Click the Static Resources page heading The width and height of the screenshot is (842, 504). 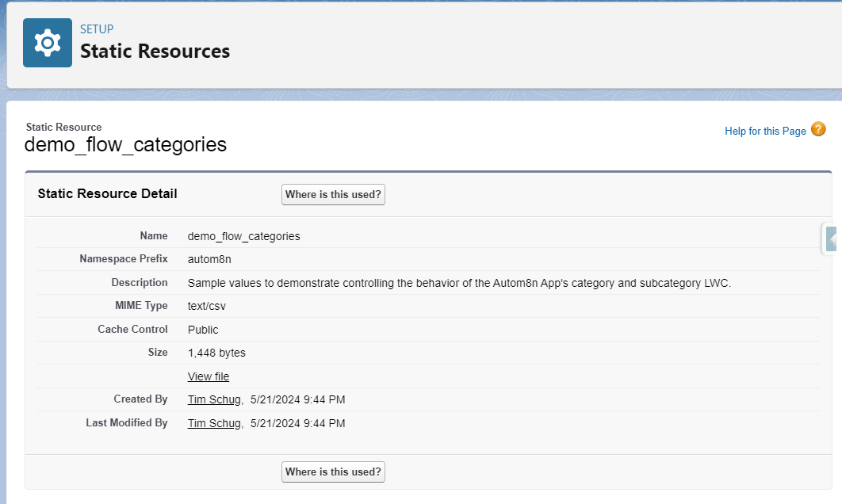(x=155, y=51)
